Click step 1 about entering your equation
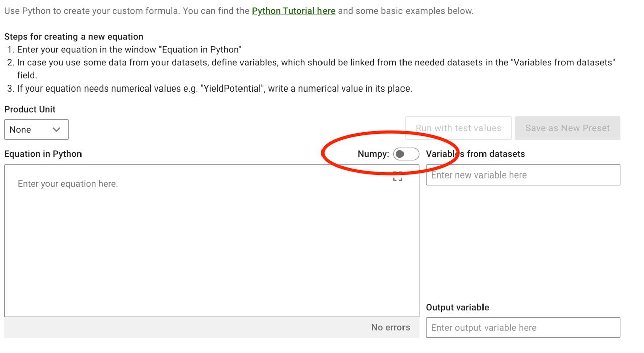 [x=129, y=50]
